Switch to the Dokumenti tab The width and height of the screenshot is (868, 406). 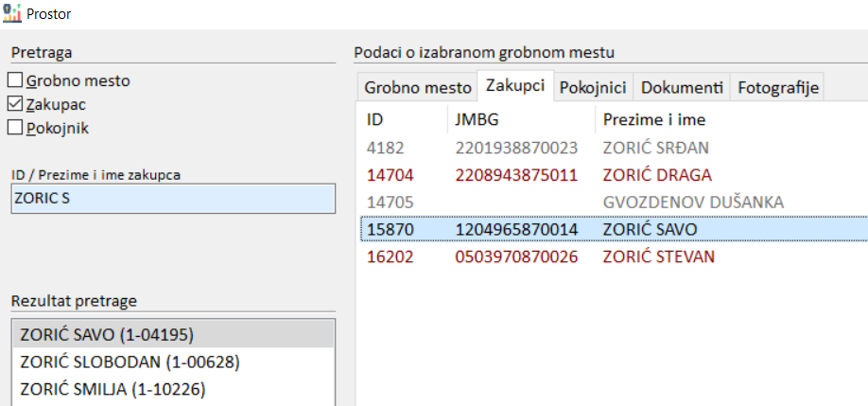682,87
